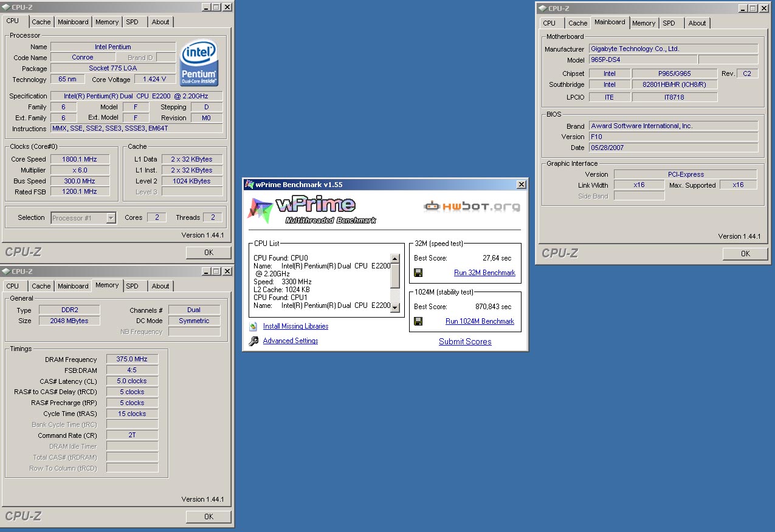Viewport: 775px width, 532px height.
Task: Click the Channels # value Dual
Action: [194, 310]
